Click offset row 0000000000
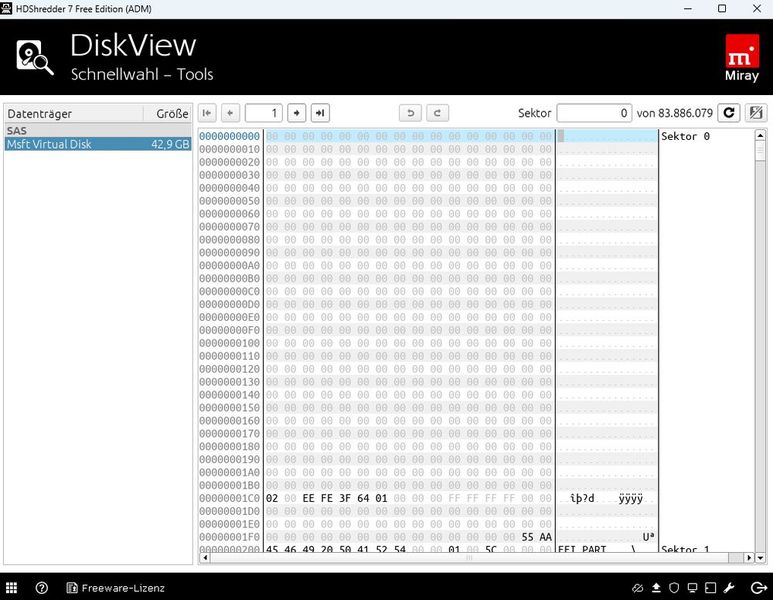This screenshot has width=773, height=600. [229, 136]
